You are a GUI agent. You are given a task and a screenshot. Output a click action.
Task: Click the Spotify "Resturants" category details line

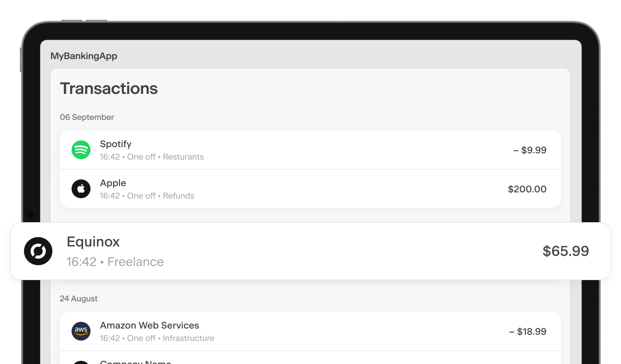click(x=152, y=157)
